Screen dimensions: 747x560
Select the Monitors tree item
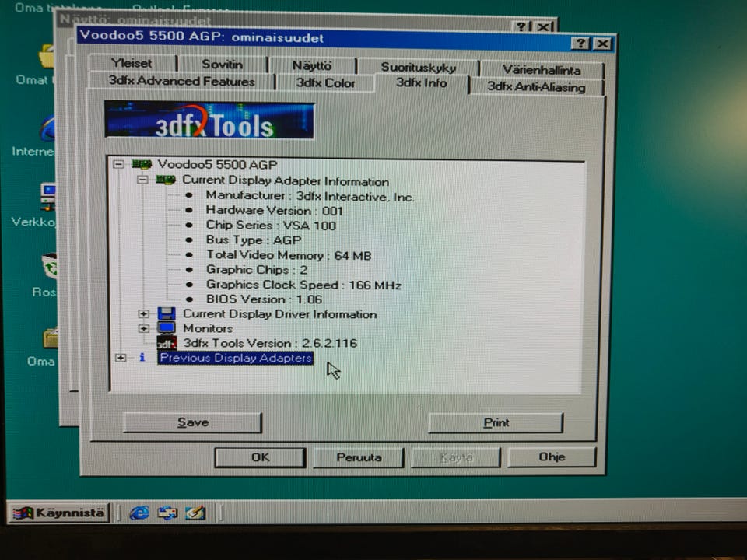pos(208,328)
